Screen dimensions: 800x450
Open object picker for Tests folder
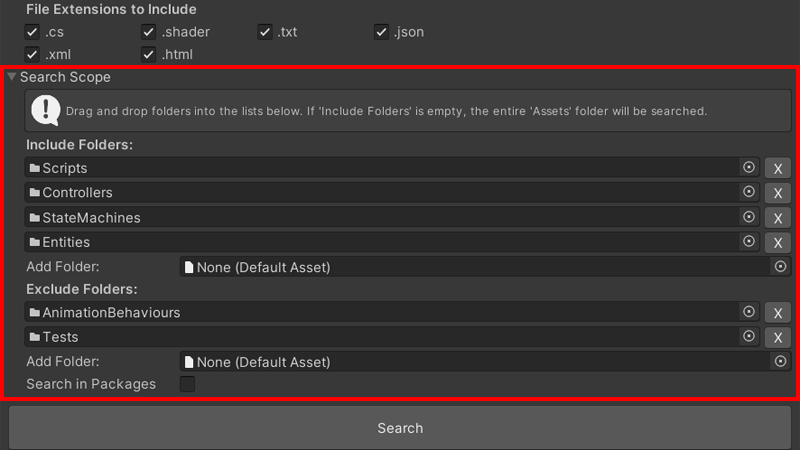[x=748, y=336]
